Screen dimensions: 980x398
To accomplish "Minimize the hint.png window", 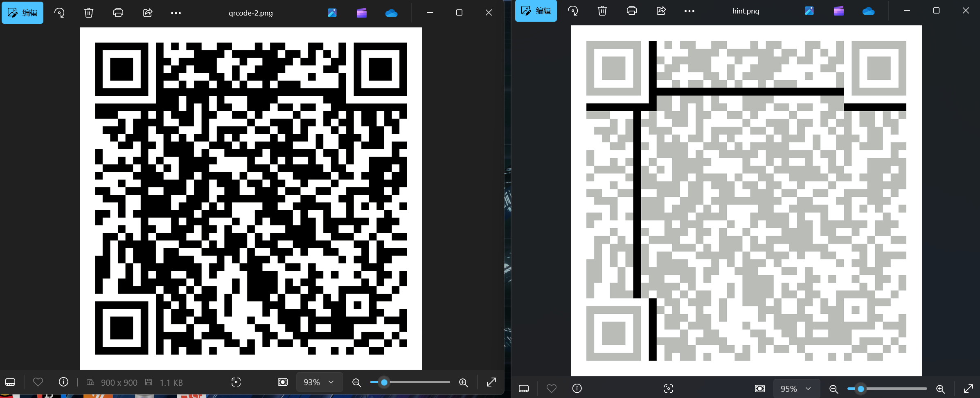I will coord(907,11).
